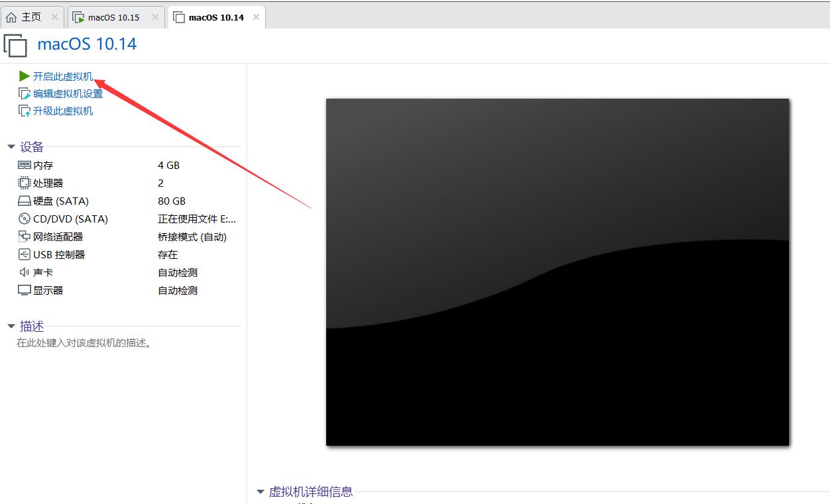This screenshot has height=504, width=830.
Task: Open 开启此虚拟机 link to start VM
Action: 63,76
